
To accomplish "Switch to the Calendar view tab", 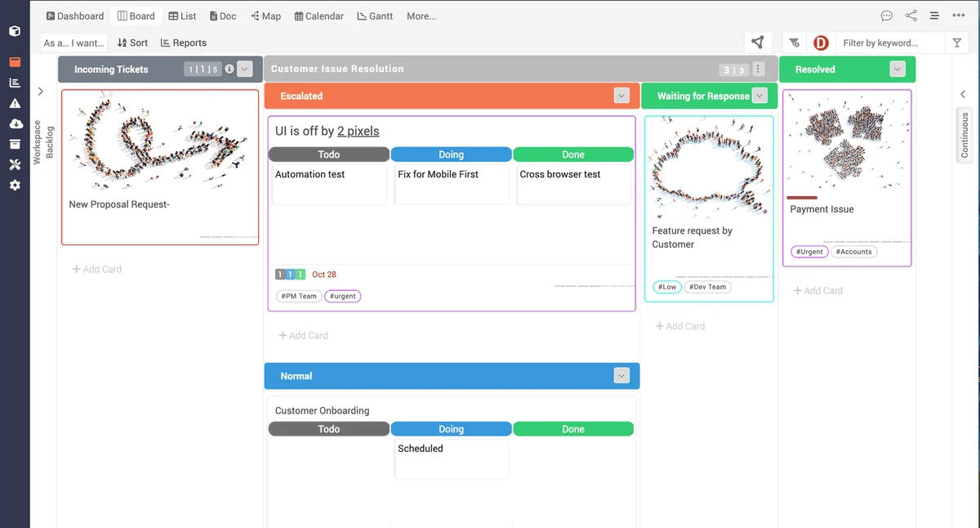I will tap(318, 16).
